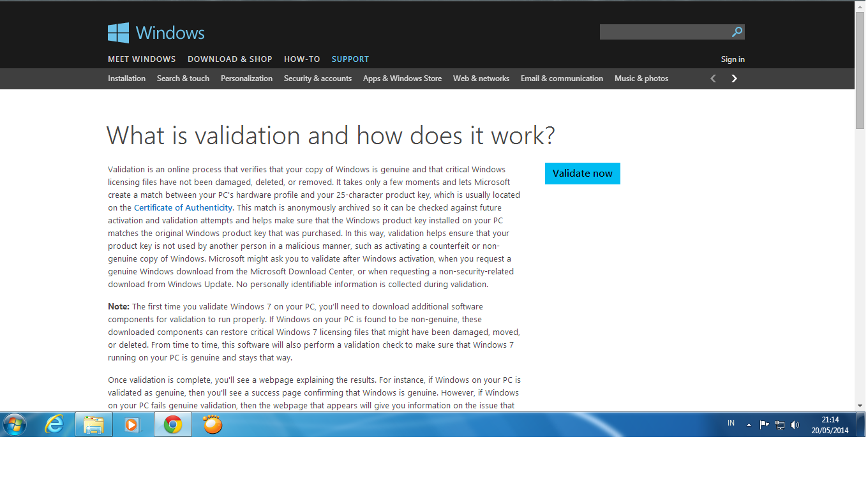Launch Internet Explorer from the taskbar

click(55, 424)
